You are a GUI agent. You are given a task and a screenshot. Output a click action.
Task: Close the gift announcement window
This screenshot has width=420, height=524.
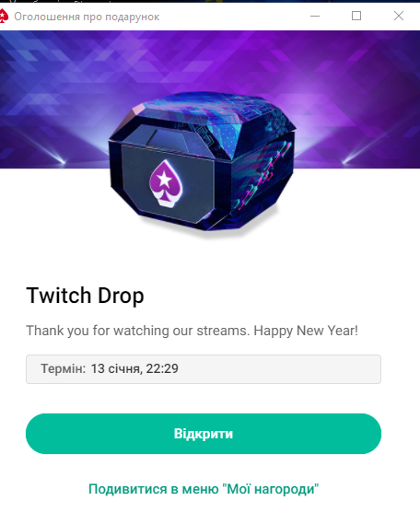pos(398,16)
